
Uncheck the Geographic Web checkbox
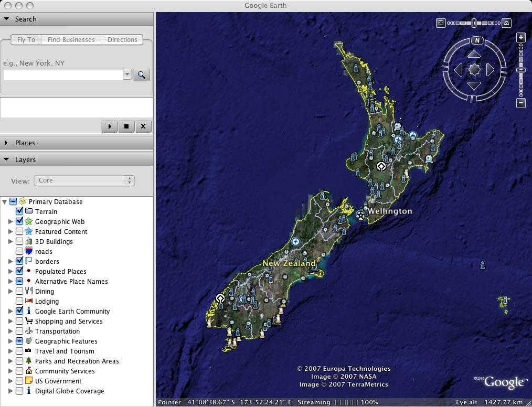point(19,221)
